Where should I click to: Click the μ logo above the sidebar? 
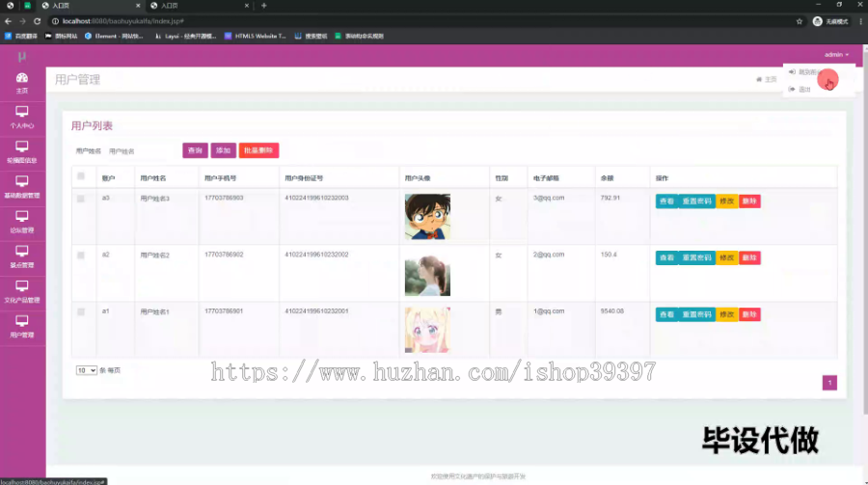click(22, 56)
